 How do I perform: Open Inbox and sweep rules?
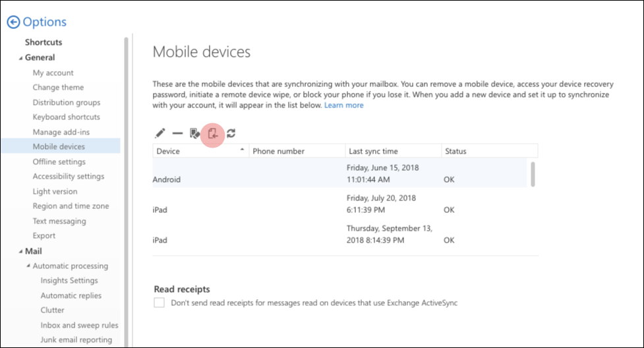79,325
